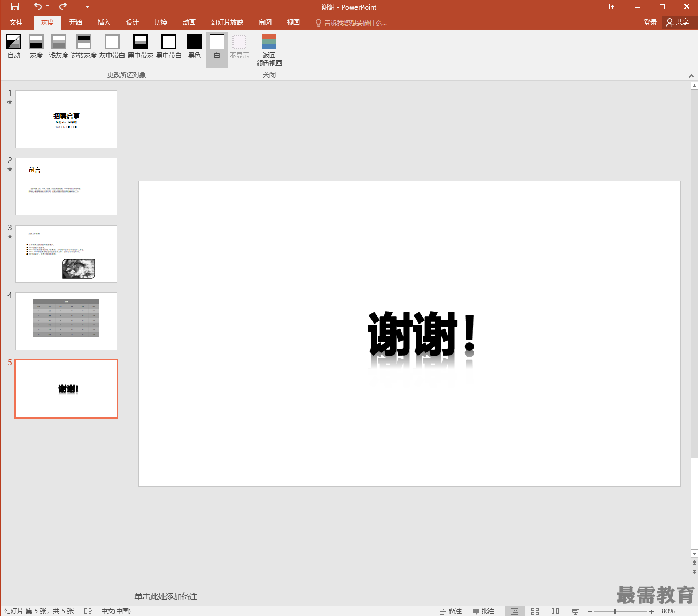Zoom in with the plus button
Image resolution: width=698 pixels, height=616 pixels.
pos(652,611)
